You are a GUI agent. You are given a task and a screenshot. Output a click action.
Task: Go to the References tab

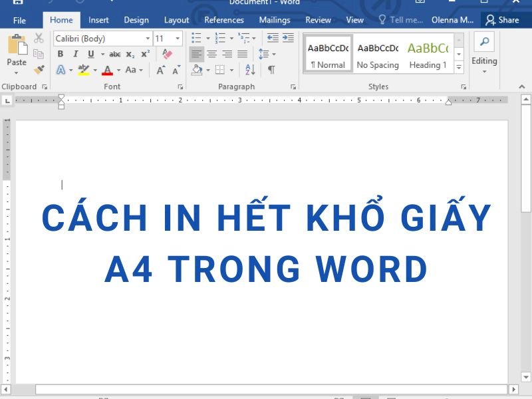(x=224, y=20)
